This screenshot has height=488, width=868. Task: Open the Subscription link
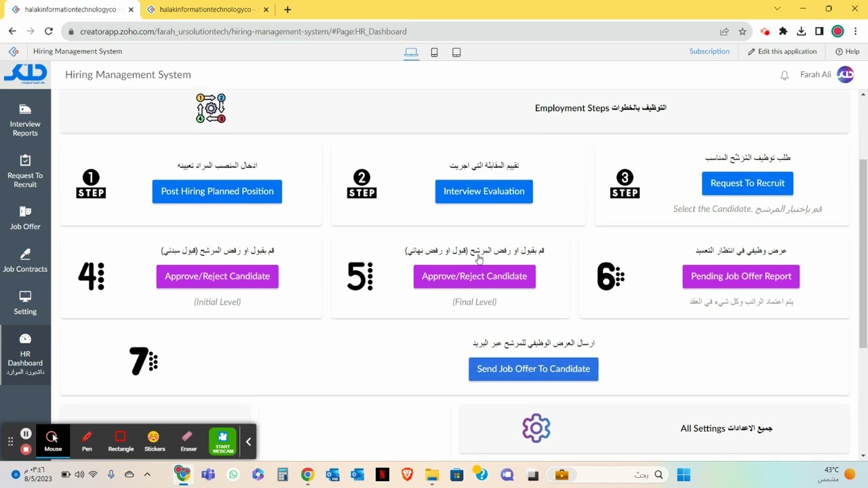pyautogui.click(x=709, y=52)
